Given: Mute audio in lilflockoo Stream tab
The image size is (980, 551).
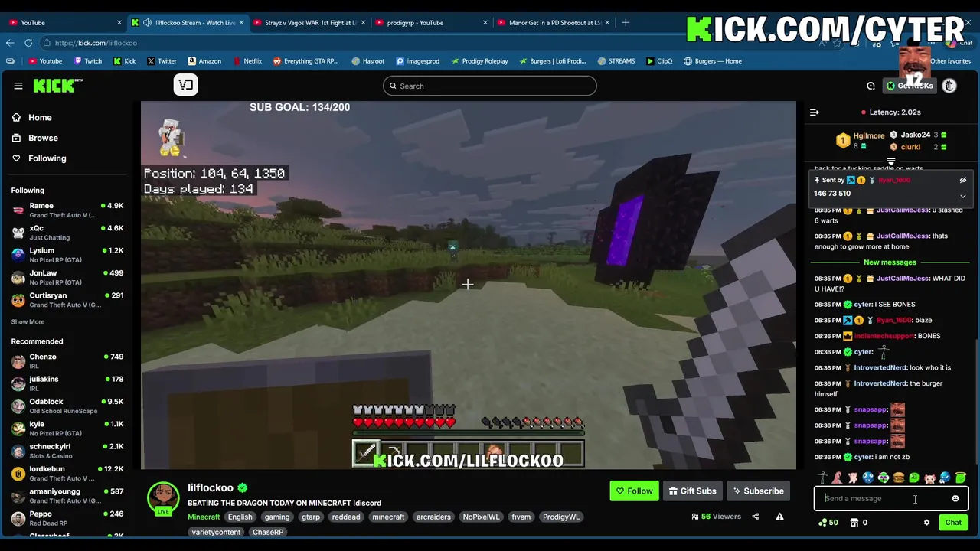Looking at the screenshot, I should pos(147,23).
